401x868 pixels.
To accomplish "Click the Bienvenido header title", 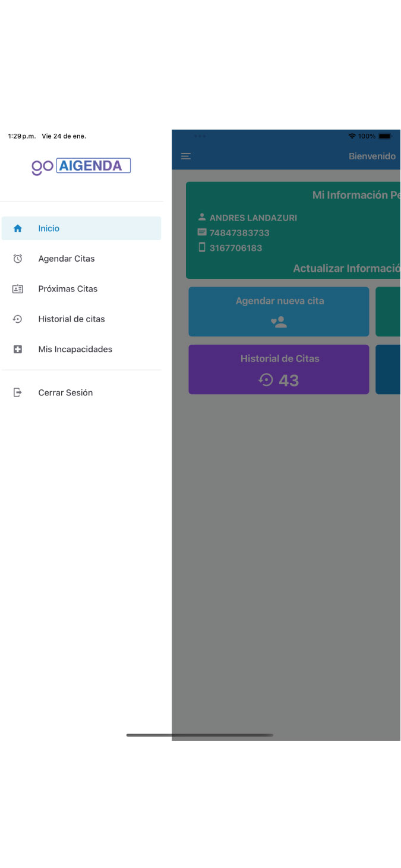I will [372, 156].
